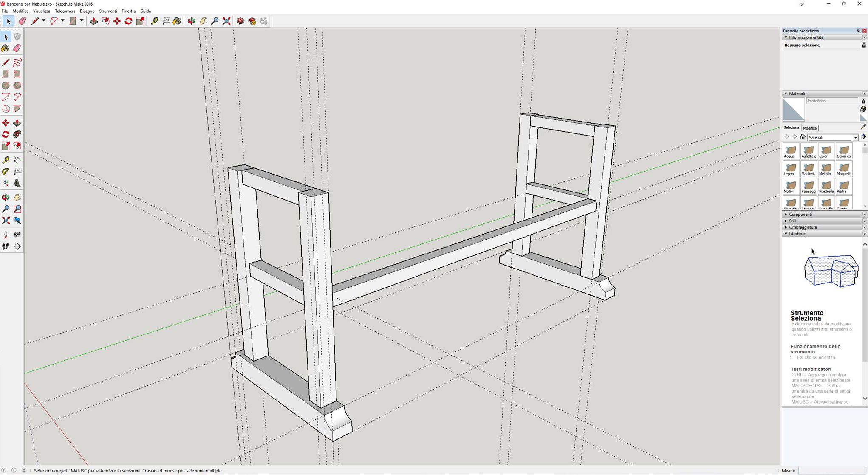The height and width of the screenshot is (475, 868).
Task: Activate the Walk footprints tool
Action: 6,246
